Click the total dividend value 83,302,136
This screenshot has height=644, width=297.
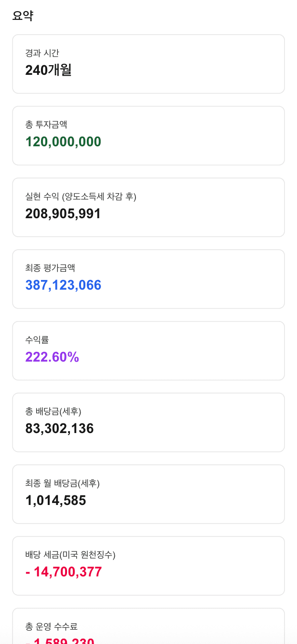click(59, 428)
